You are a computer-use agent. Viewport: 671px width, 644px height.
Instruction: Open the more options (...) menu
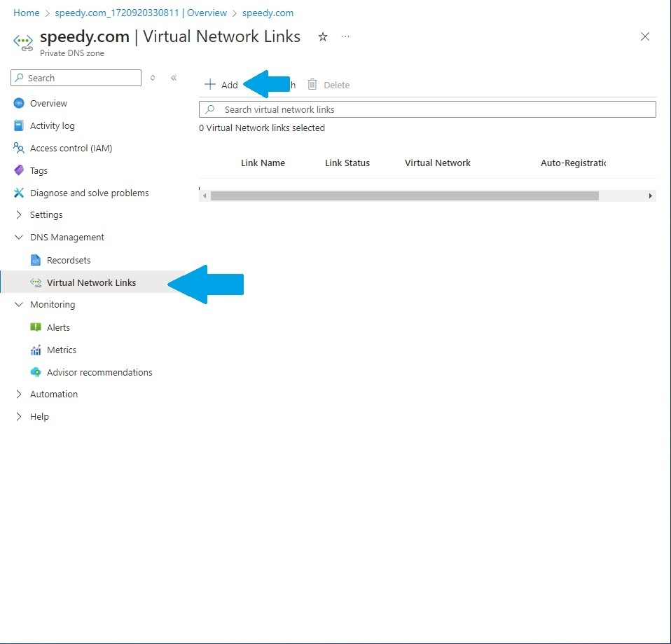345,37
